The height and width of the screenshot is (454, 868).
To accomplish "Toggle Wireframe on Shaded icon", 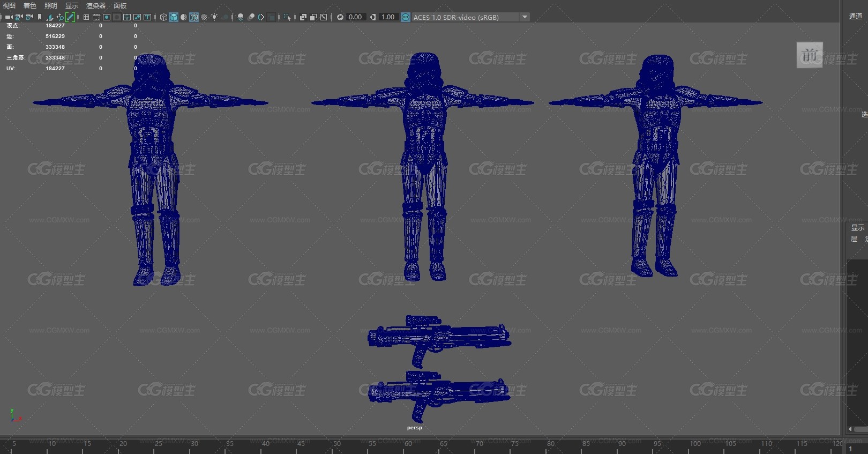I will 194,17.
